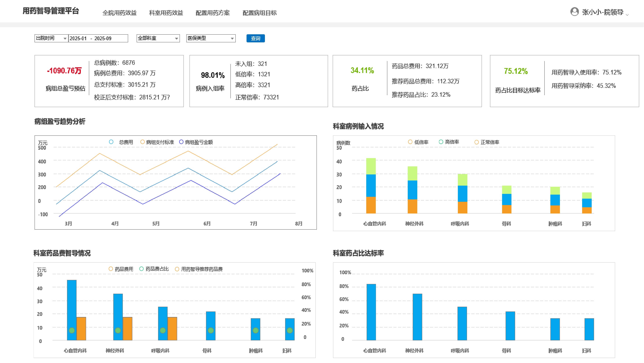Toggle 高倍率 legend circle icon
The image size is (644, 363).
click(x=441, y=142)
